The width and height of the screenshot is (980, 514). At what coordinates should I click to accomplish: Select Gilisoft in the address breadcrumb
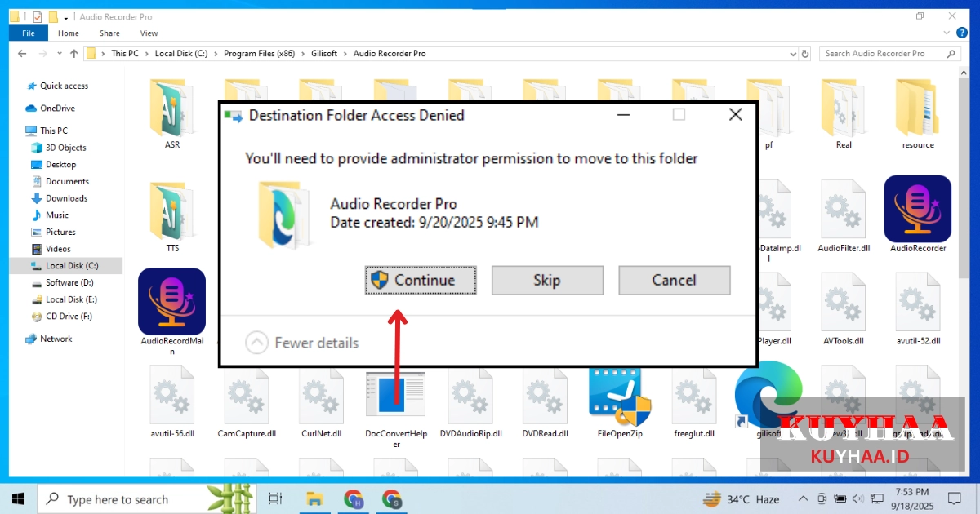326,54
